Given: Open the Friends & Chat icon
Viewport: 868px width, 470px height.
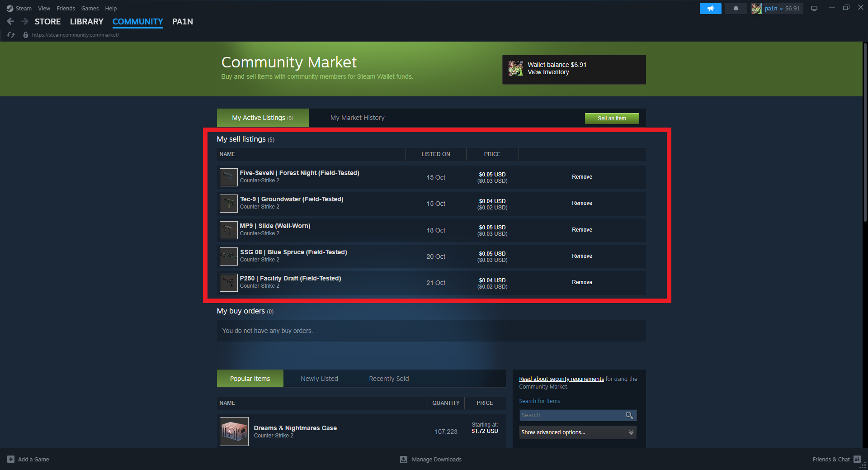Looking at the screenshot, I should point(857,459).
